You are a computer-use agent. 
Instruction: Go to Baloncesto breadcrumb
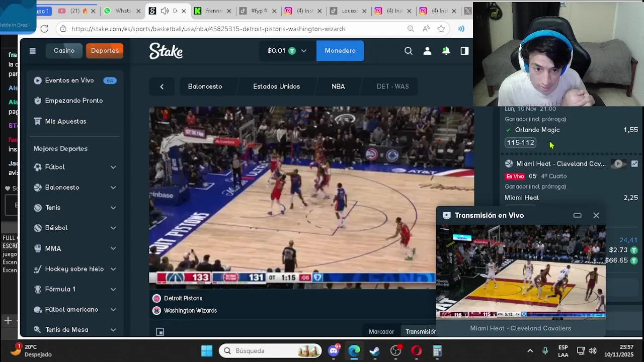point(205,86)
